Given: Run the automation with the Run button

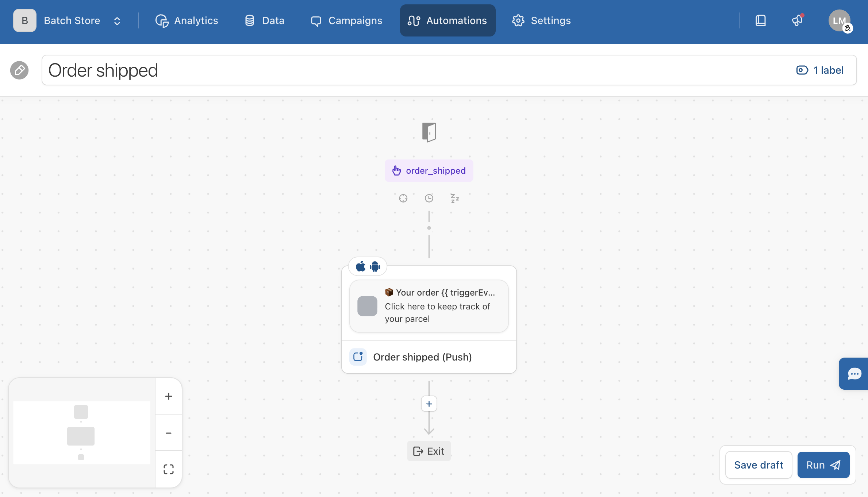Looking at the screenshot, I should 823,465.
